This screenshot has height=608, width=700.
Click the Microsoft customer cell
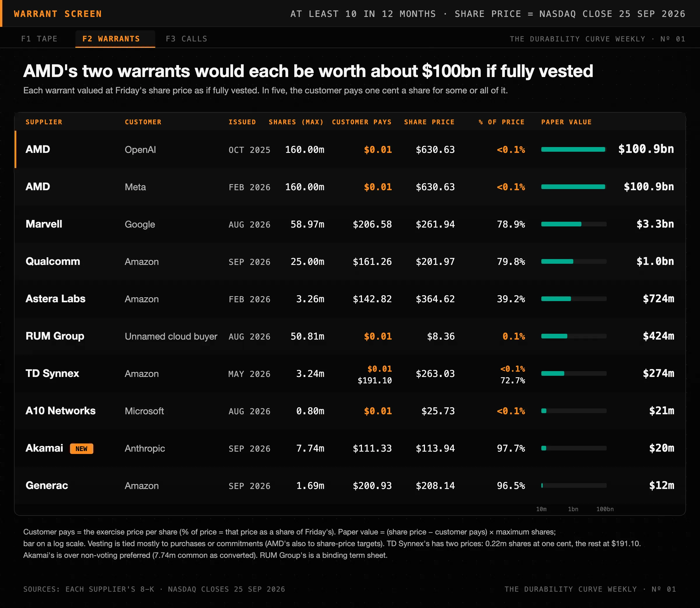point(144,411)
